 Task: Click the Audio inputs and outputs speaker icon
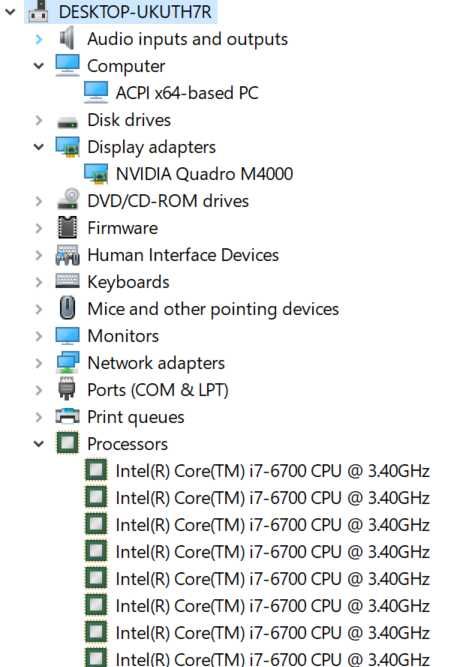pyautogui.click(x=67, y=38)
